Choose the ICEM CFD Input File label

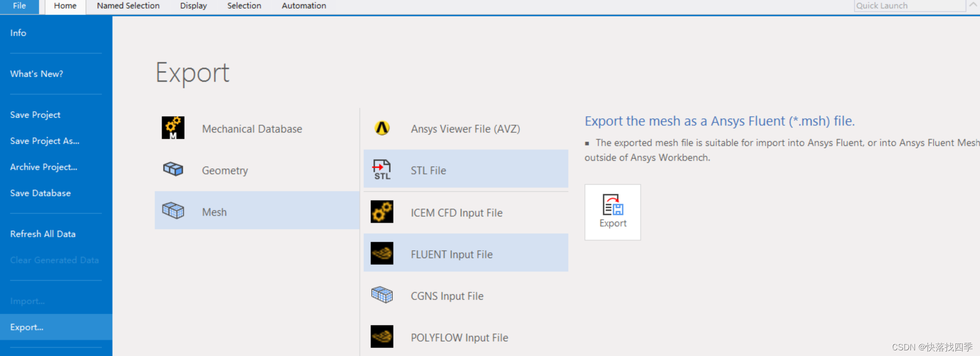pos(456,213)
